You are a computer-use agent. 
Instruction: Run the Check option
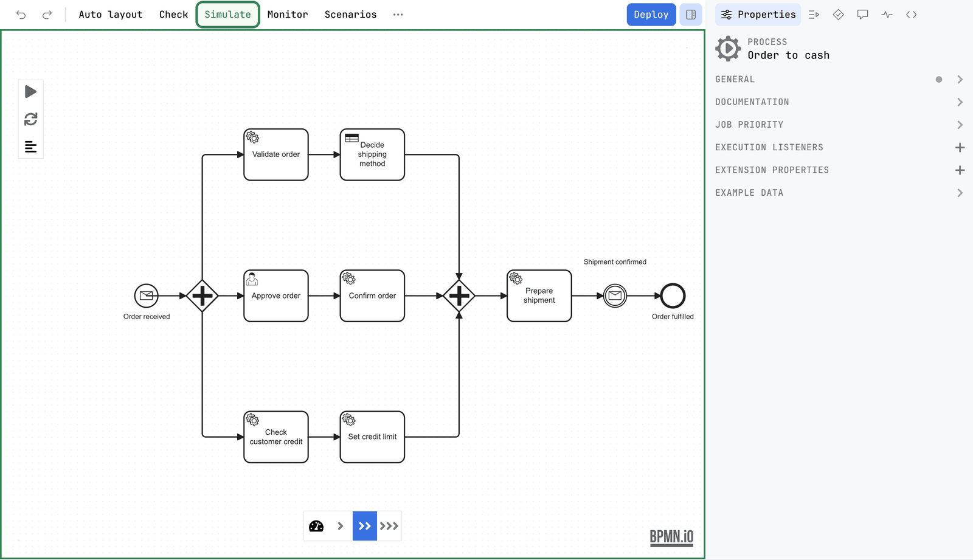pos(173,15)
